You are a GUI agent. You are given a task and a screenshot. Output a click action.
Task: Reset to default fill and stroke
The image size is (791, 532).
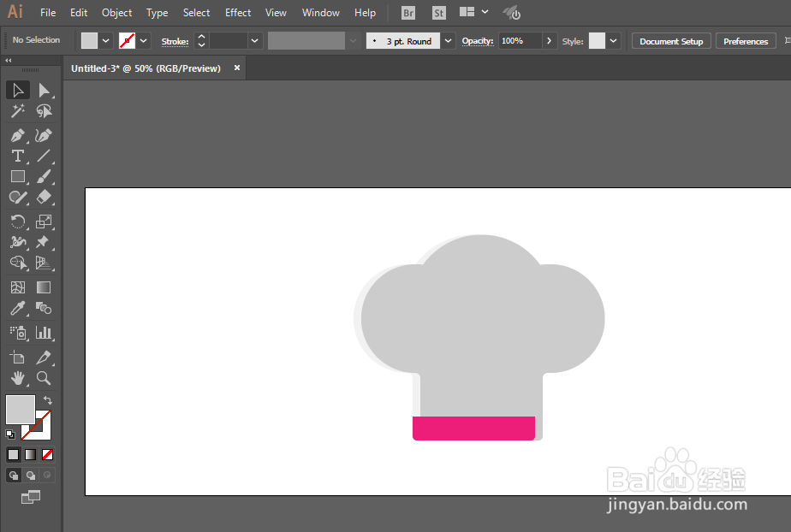tap(10, 434)
